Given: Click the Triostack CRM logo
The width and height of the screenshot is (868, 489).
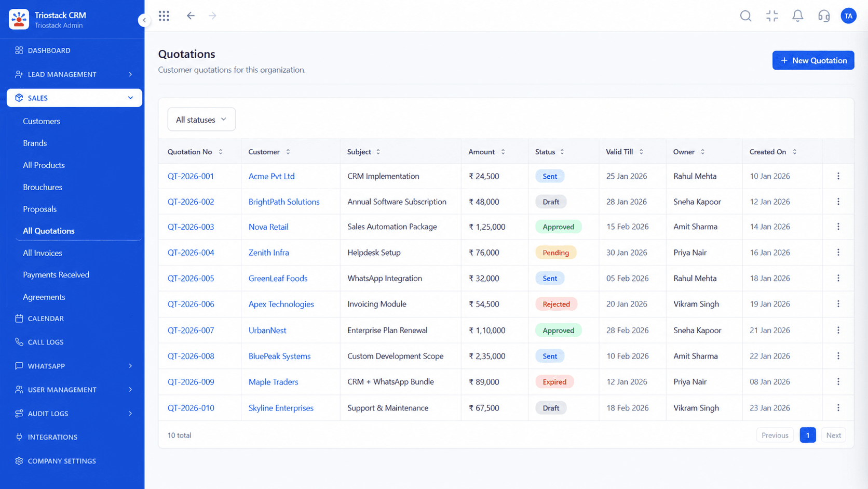Looking at the screenshot, I should tap(19, 19).
